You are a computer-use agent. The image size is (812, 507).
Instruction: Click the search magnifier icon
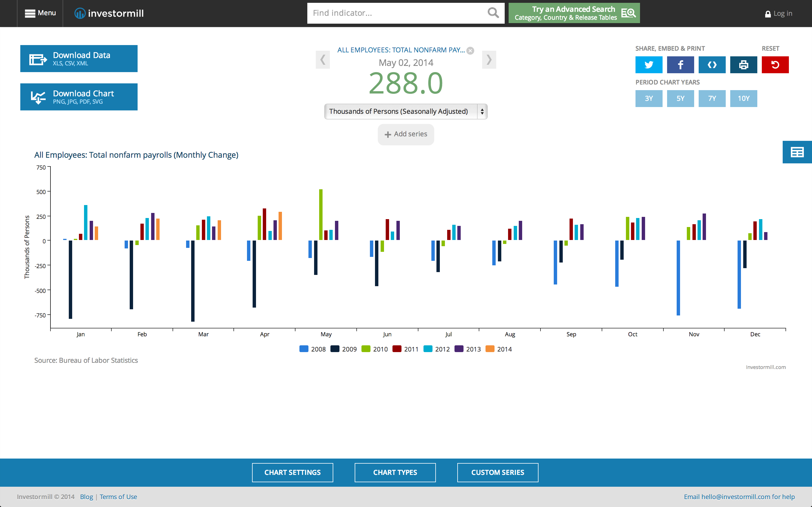pyautogui.click(x=493, y=13)
